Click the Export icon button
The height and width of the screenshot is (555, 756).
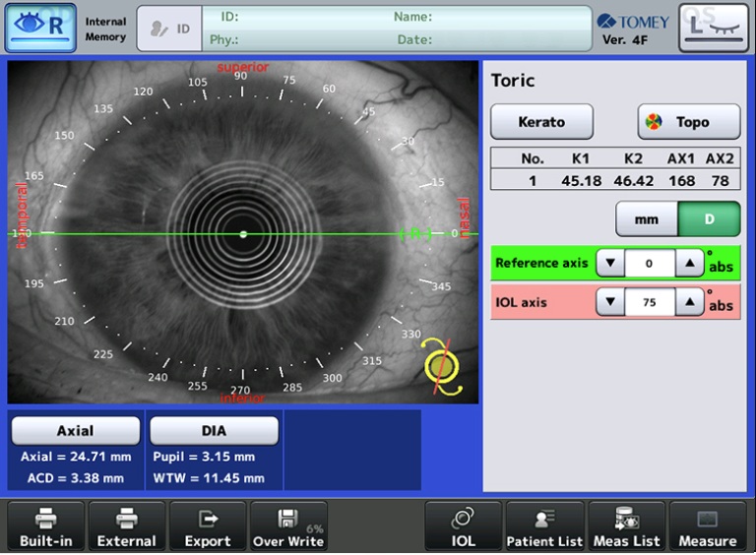(208, 526)
